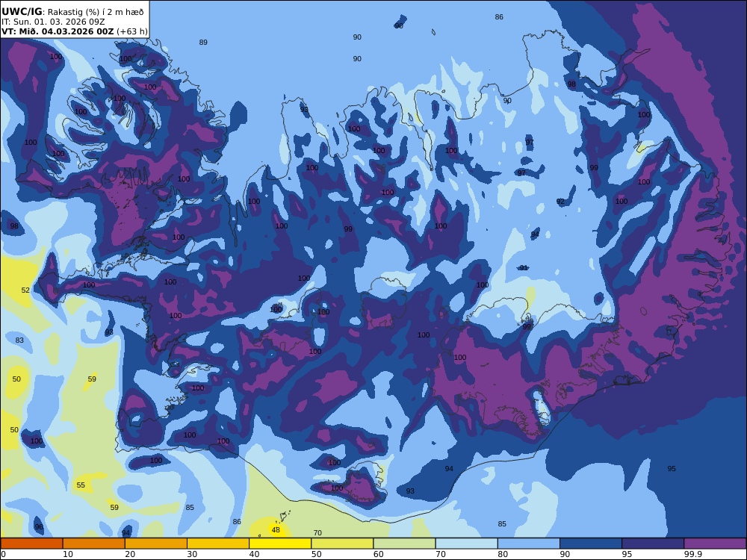Click the '90' legend scale label
This screenshot has height=560, width=747.
click(x=565, y=554)
